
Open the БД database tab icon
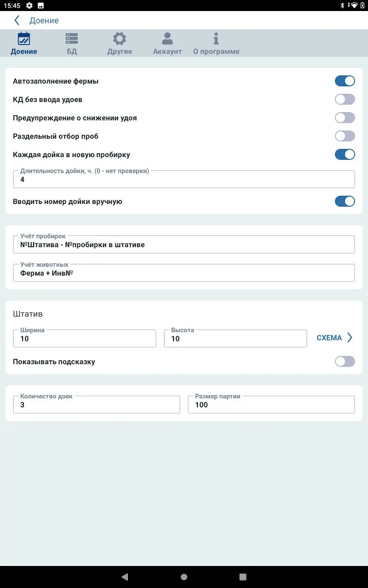(72, 39)
